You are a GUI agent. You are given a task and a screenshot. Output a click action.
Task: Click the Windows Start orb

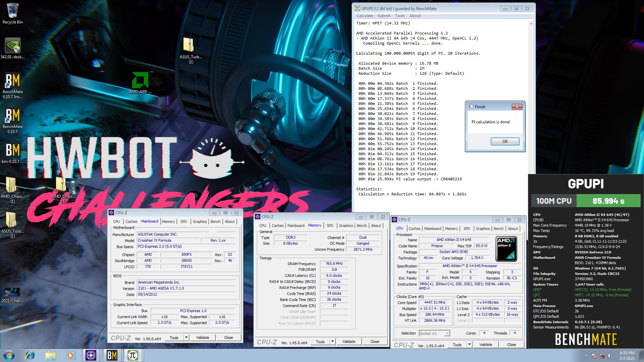pyautogui.click(x=9, y=355)
